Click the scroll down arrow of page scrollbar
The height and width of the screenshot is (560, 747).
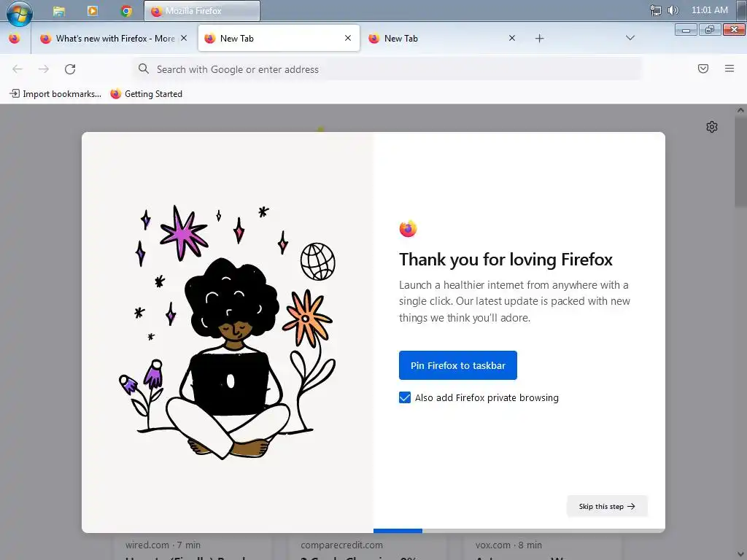pyautogui.click(x=740, y=554)
